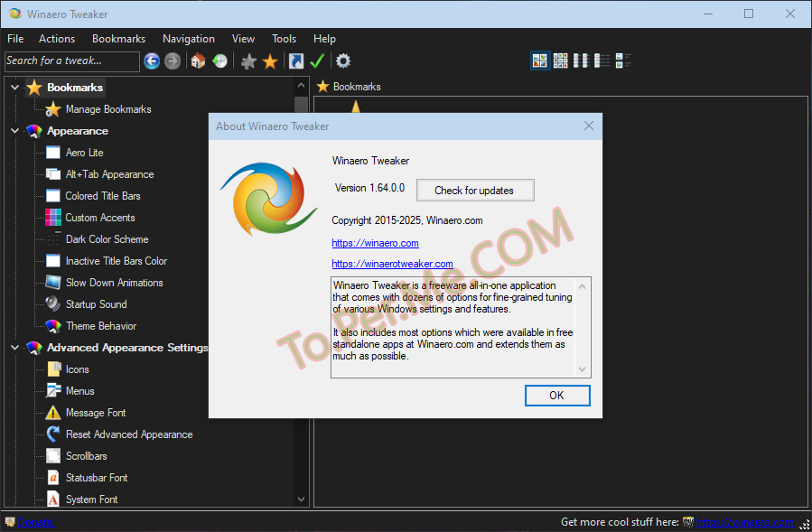The height and width of the screenshot is (532, 812).
Task: Click the blue Back navigation arrow
Action: tap(152, 61)
